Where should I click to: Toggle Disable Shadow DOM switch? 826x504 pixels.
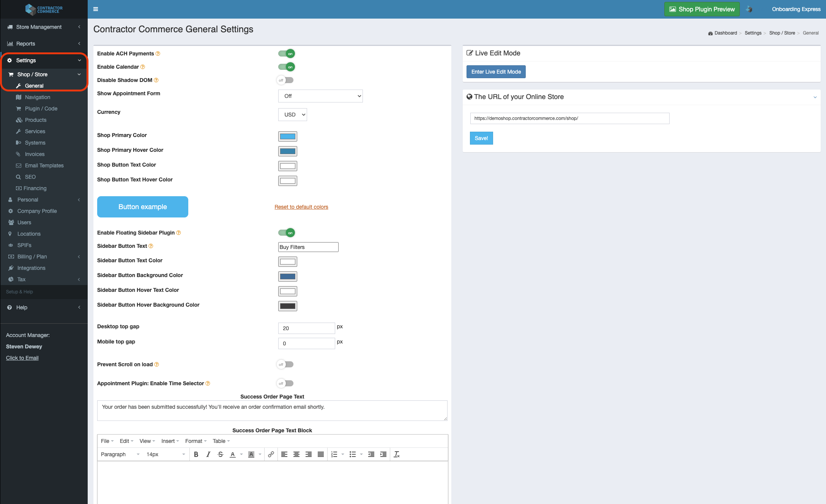click(285, 80)
